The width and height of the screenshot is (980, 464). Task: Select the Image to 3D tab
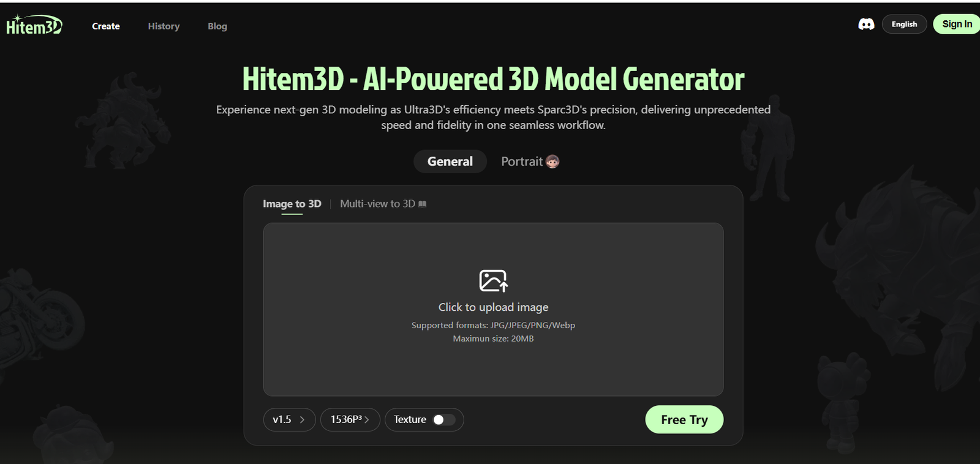pyautogui.click(x=292, y=204)
